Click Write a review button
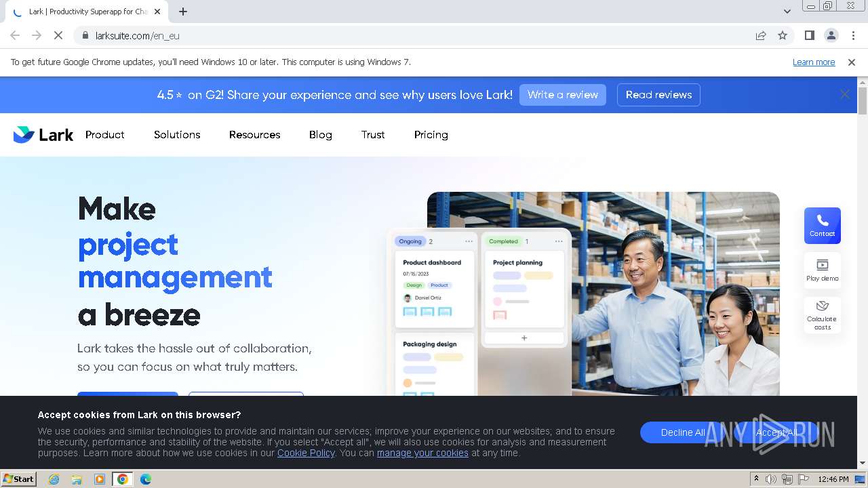This screenshot has height=488, width=868. [x=563, y=95]
